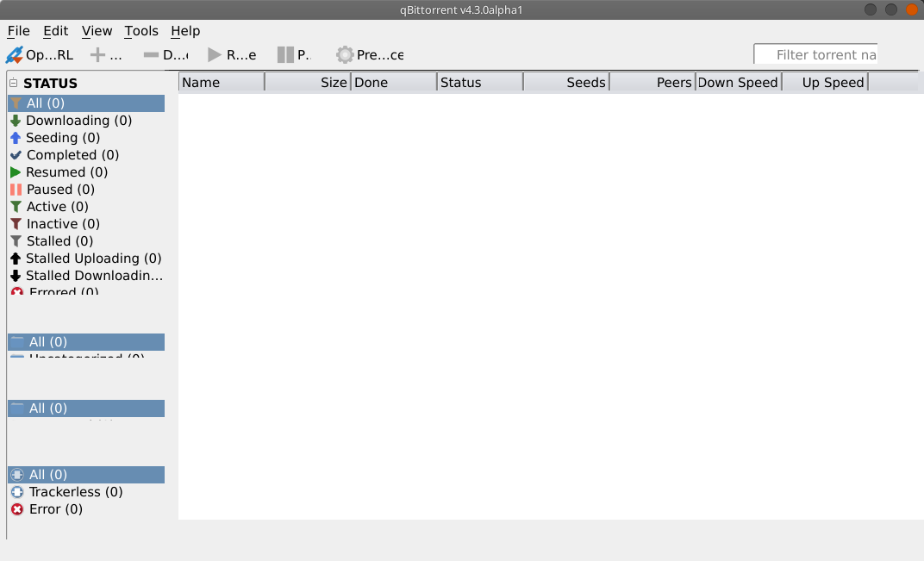Select the Inactive (0) filter
This screenshot has height=561, width=924.
pos(86,224)
